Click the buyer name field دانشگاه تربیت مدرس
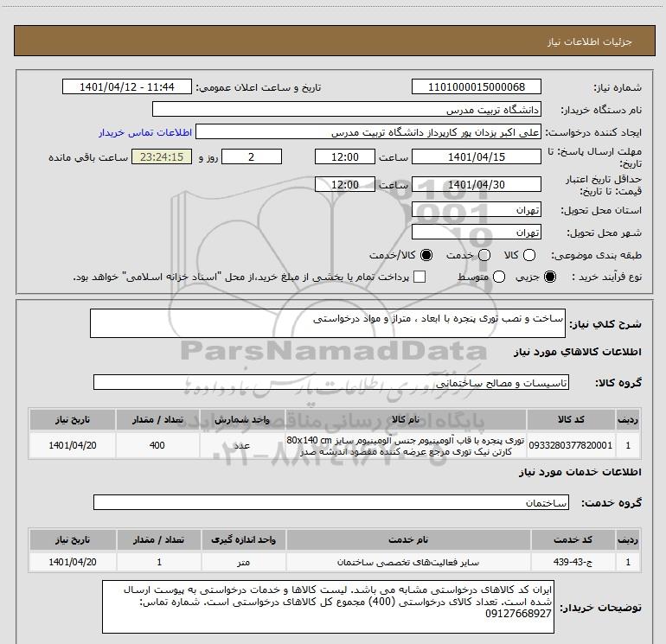The image size is (666, 644). pos(347,109)
